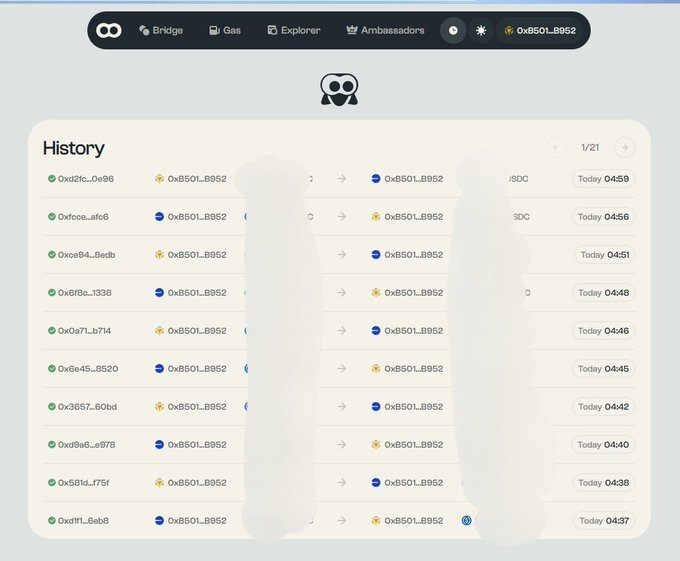Go to previous history page arrow
The image size is (680, 561).
(x=556, y=147)
